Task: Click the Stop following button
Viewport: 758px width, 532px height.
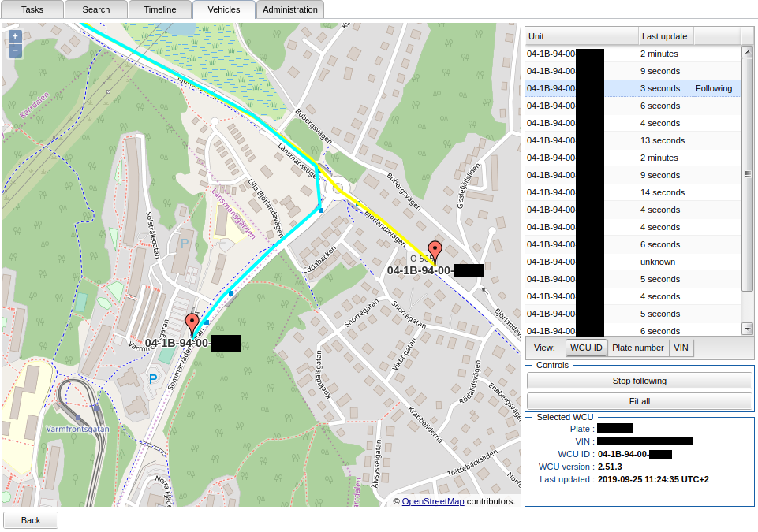Action: pyautogui.click(x=639, y=381)
